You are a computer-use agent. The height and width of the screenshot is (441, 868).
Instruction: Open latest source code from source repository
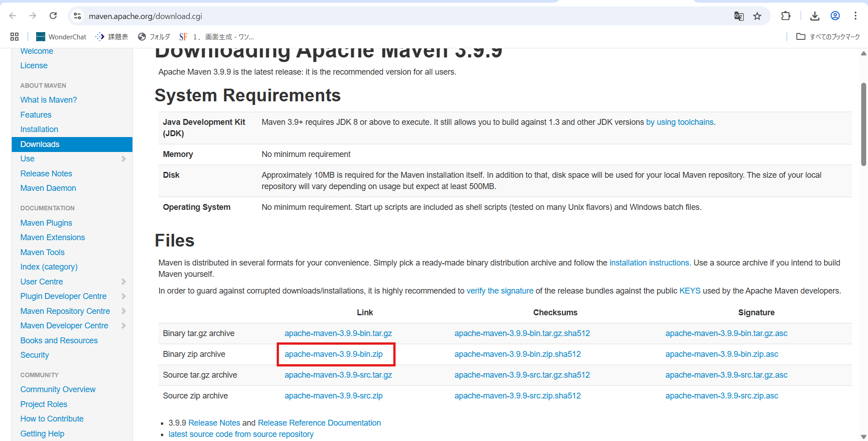pos(241,434)
